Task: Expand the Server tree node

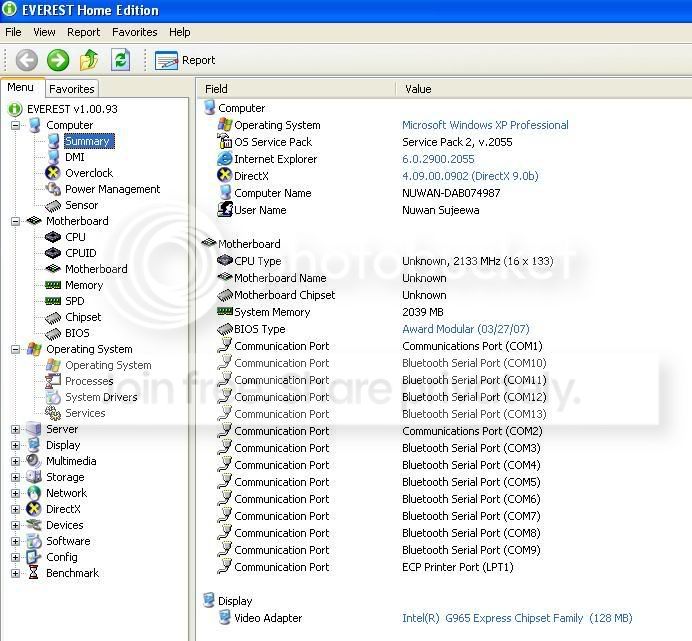Action: (15, 429)
